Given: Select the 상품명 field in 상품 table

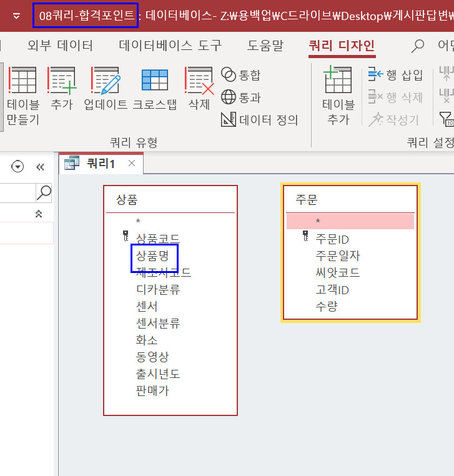Looking at the screenshot, I should click(x=153, y=255).
